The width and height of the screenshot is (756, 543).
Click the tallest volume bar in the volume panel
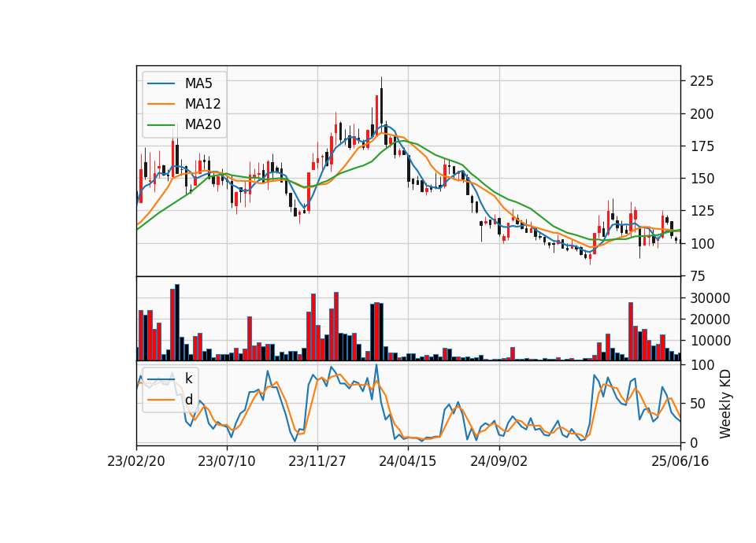point(177,323)
